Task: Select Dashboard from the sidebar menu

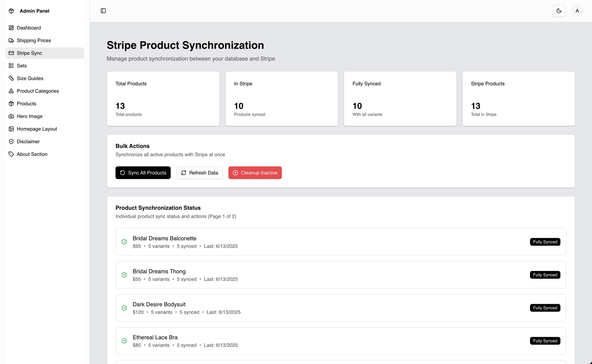Action: 29,28
